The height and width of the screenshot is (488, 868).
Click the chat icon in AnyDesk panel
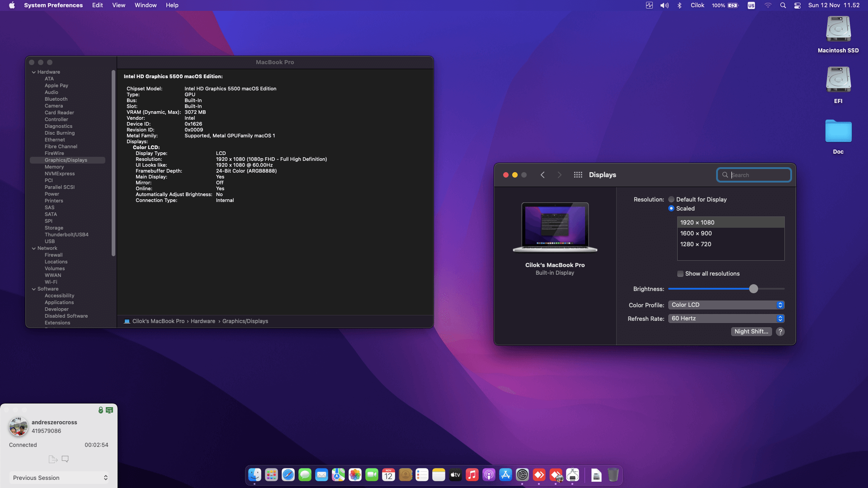tap(65, 459)
